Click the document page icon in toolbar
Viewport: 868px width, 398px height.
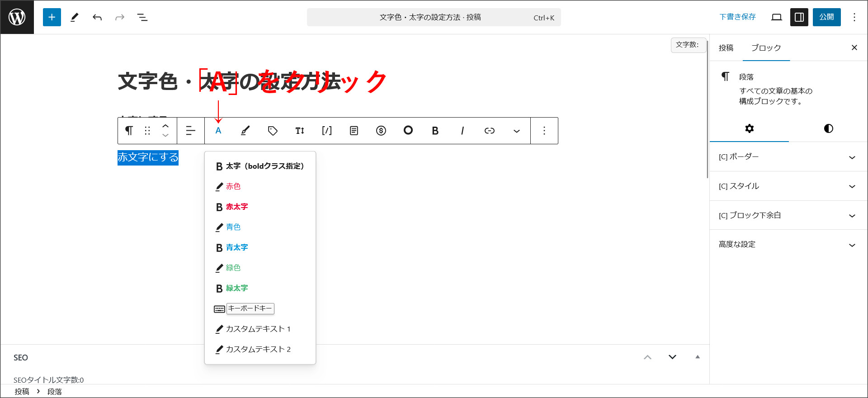354,131
